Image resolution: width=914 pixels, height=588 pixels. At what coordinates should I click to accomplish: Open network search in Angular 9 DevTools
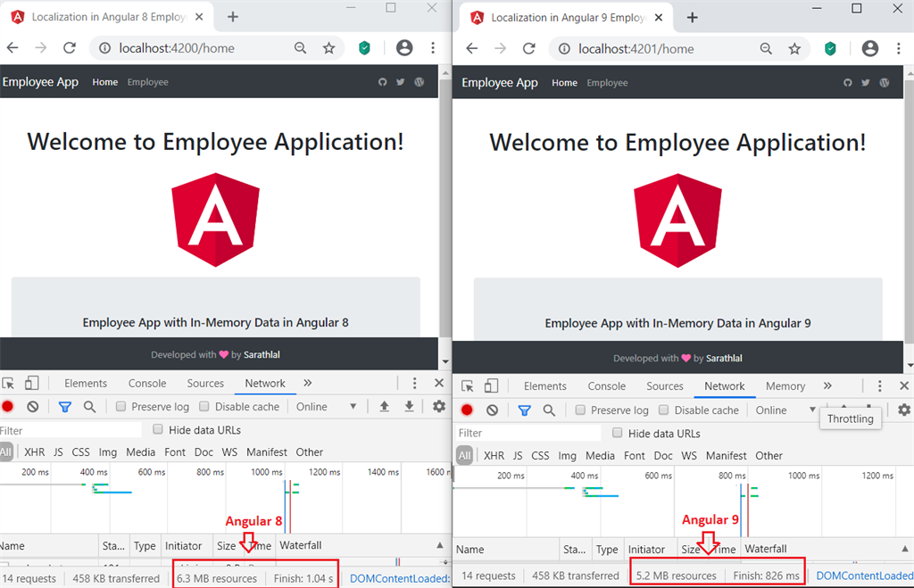coord(549,410)
